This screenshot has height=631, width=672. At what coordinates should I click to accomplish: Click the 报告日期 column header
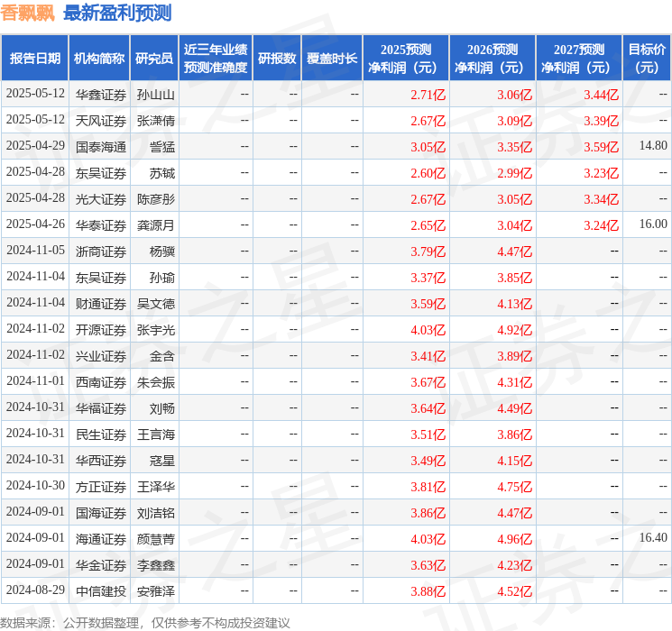pyautogui.click(x=34, y=59)
